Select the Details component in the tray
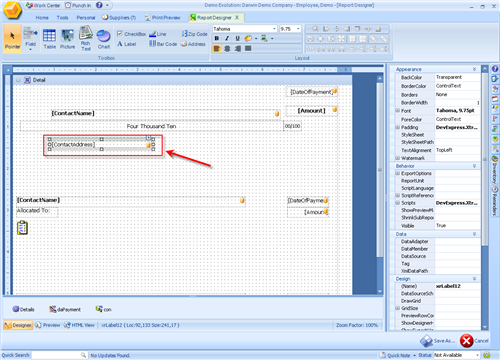Image resolution: width=500 pixels, height=360 pixels. pos(23,309)
